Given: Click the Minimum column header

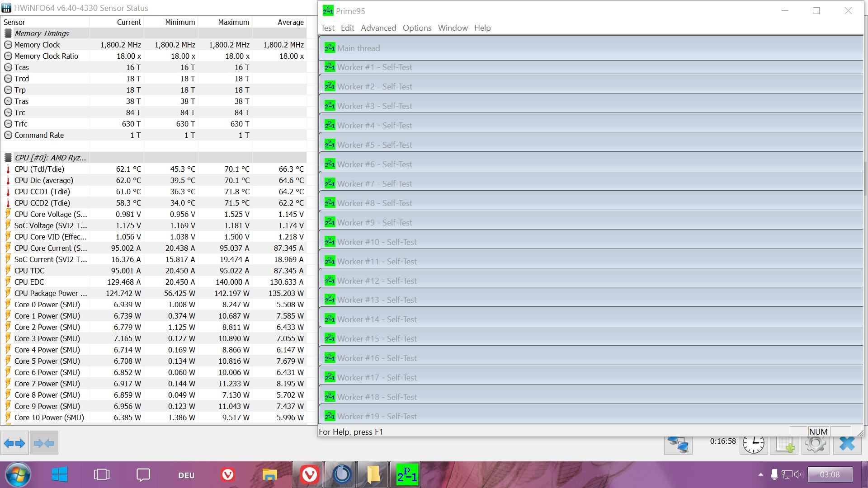Looking at the screenshot, I should 171,22.
